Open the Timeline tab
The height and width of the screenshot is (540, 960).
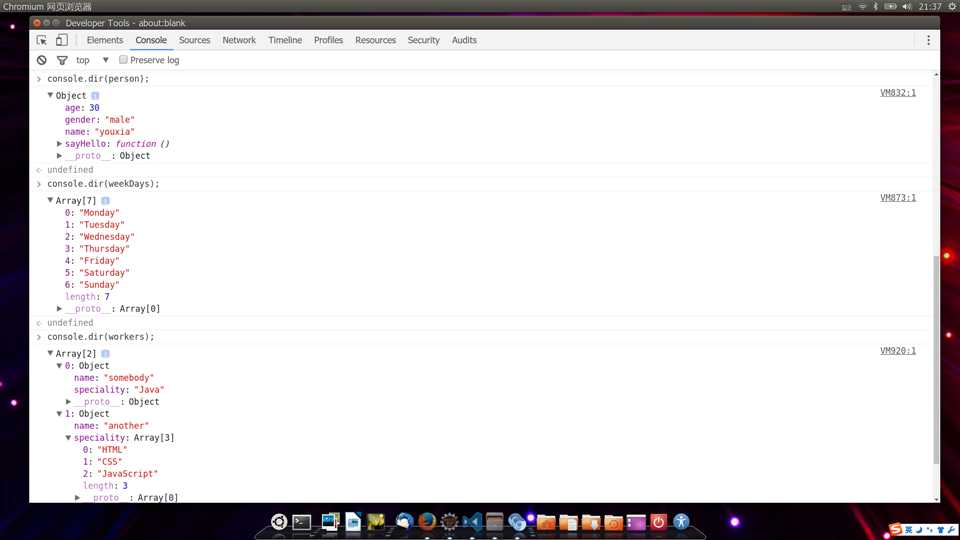285,40
